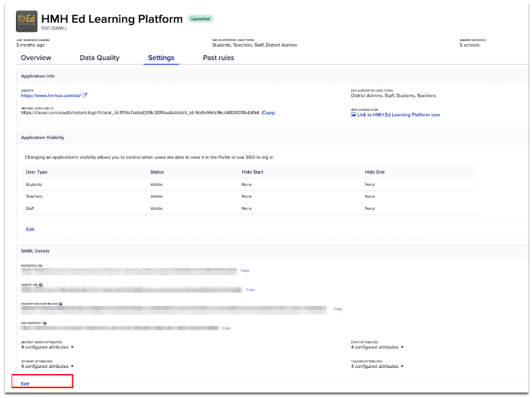Screen dimensions: 532x398
Task: Click the Launched status badge
Action: click(200, 18)
